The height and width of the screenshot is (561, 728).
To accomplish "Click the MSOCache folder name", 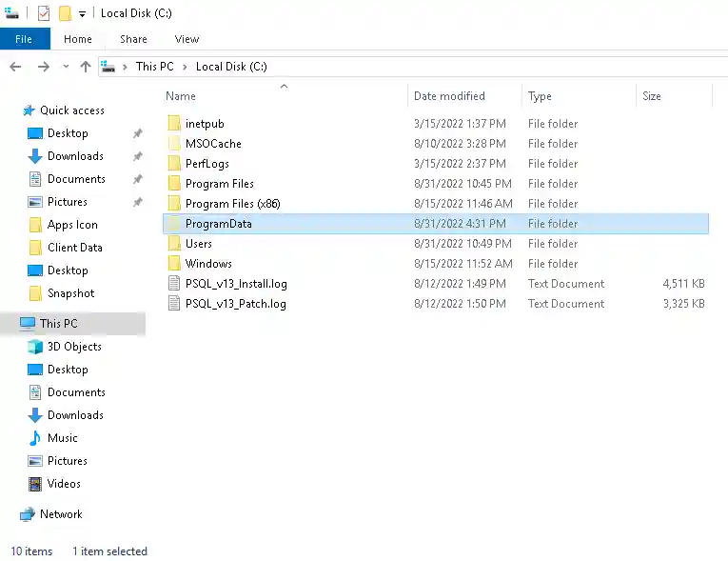I will [x=213, y=144].
